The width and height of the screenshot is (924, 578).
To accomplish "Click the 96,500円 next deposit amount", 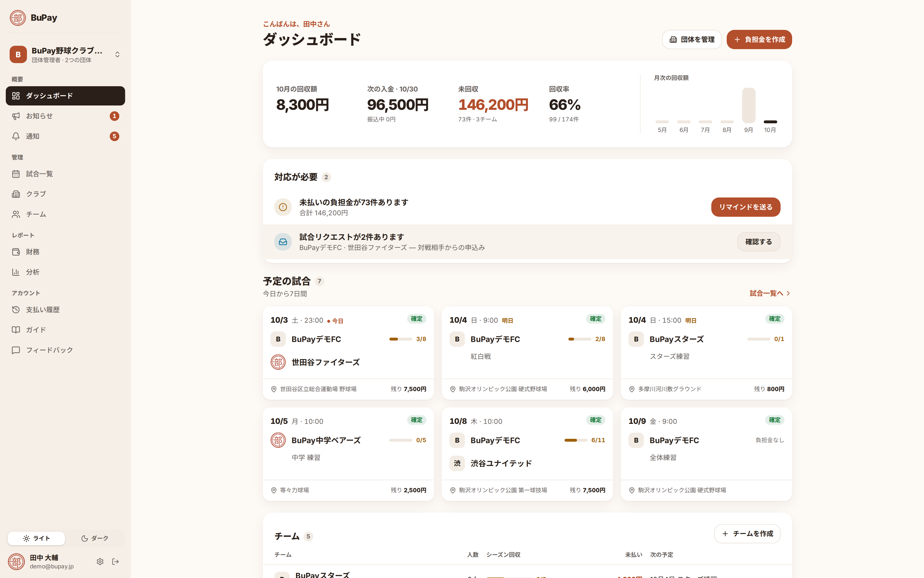I will [x=398, y=105].
